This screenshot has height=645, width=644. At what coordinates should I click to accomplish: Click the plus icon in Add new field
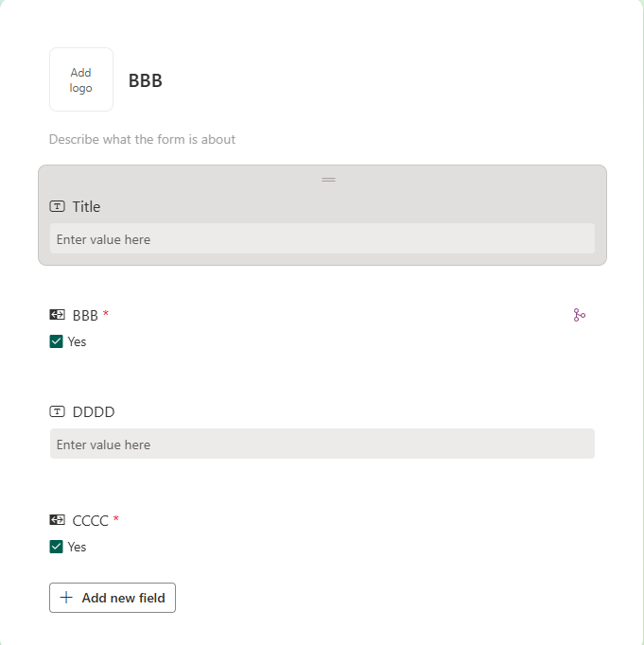tap(66, 598)
